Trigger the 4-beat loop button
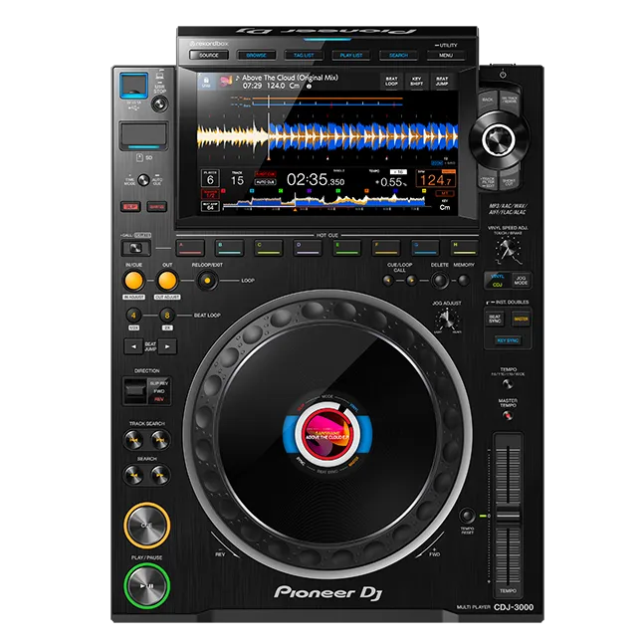This screenshot has height=644, width=644. (133, 316)
